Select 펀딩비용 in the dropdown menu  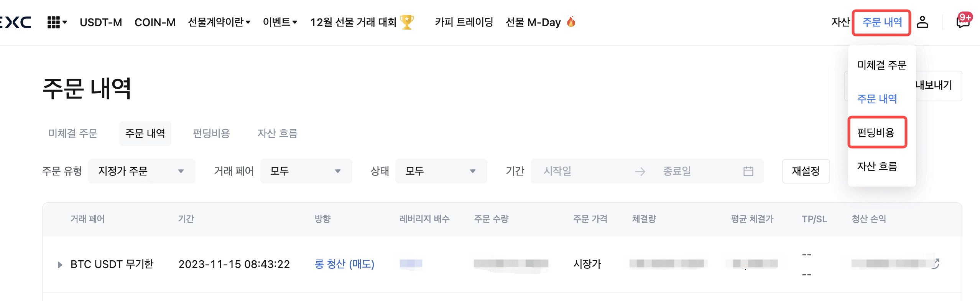click(x=876, y=133)
